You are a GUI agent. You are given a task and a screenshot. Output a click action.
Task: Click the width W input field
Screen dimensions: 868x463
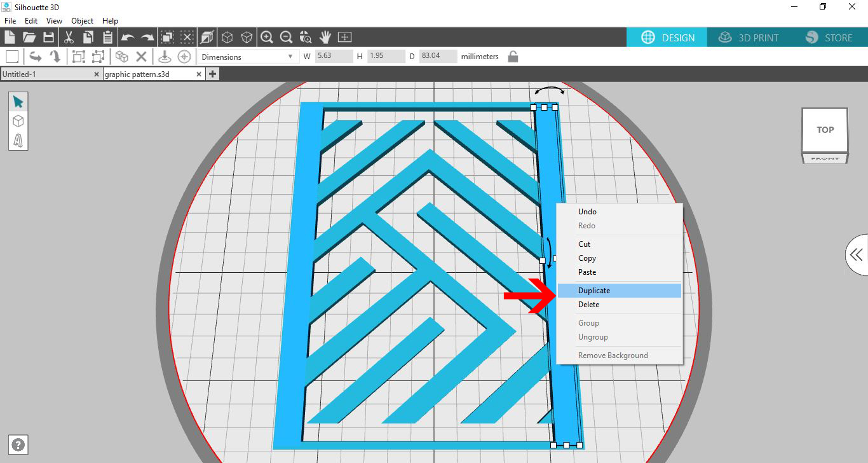pos(334,57)
